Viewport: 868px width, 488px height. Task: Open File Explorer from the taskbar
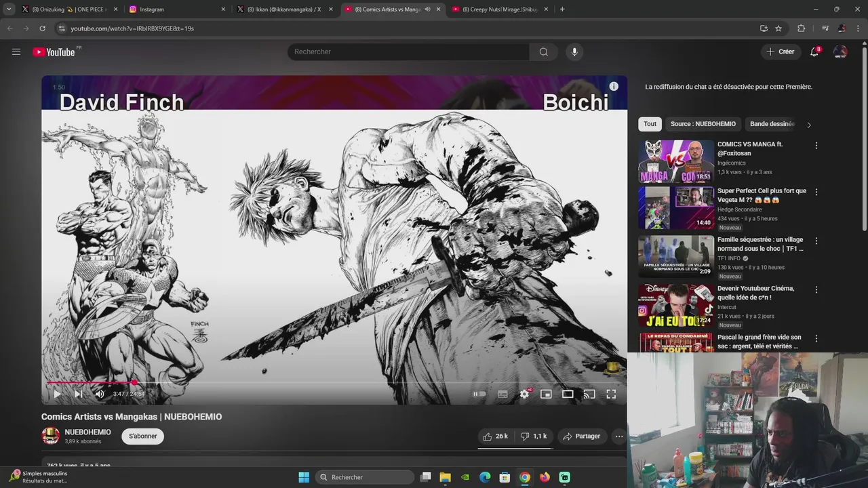point(446,477)
